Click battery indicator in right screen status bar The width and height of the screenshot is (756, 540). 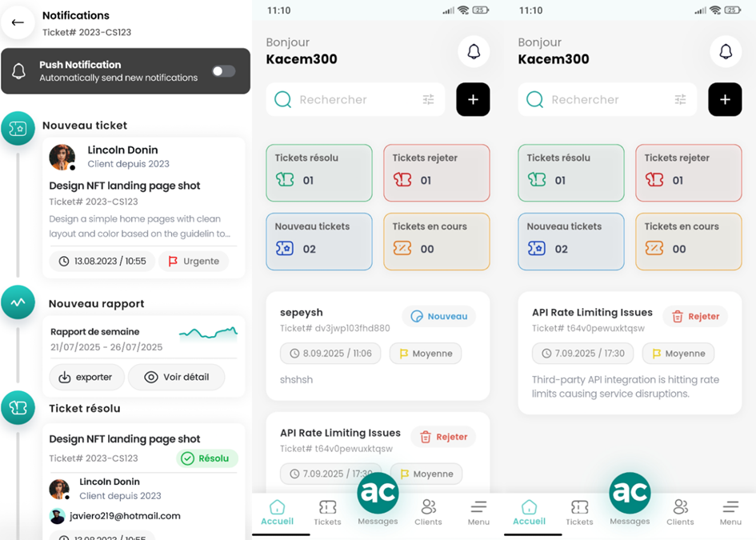click(733, 10)
